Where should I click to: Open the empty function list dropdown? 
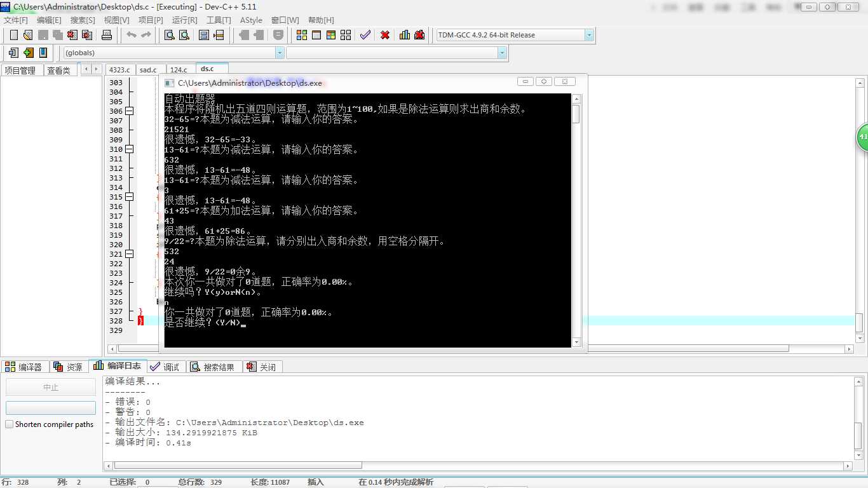click(502, 53)
